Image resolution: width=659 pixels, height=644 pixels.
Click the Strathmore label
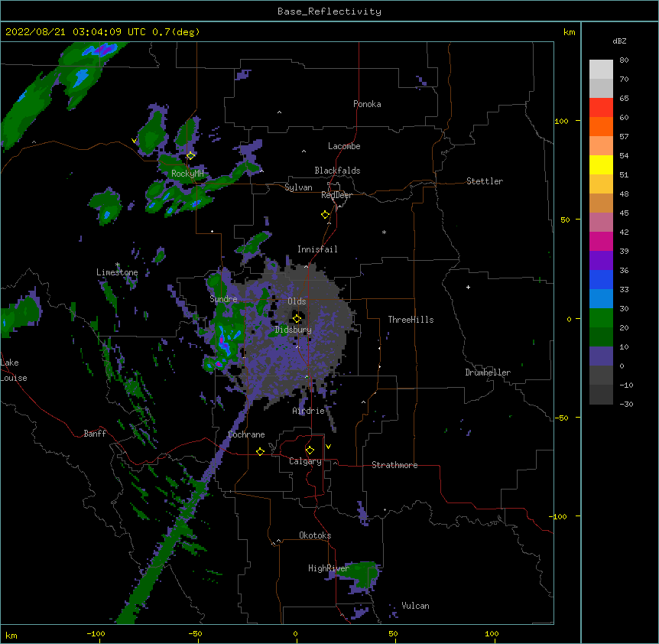pos(394,465)
